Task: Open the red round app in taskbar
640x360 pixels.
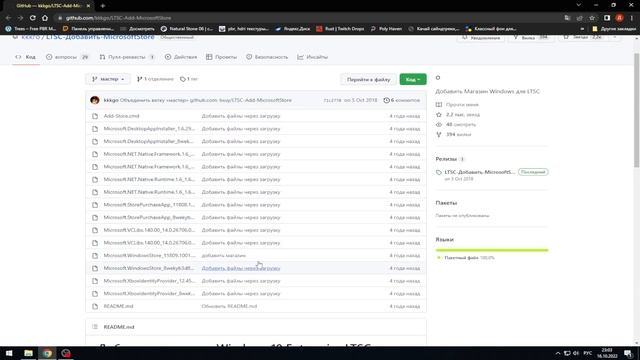Action: (66, 353)
